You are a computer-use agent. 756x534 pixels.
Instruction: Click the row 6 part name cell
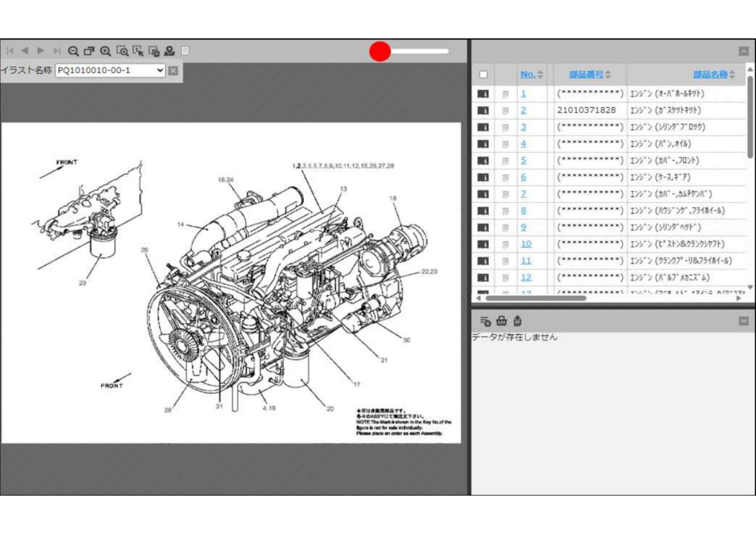(x=687, y=178)
